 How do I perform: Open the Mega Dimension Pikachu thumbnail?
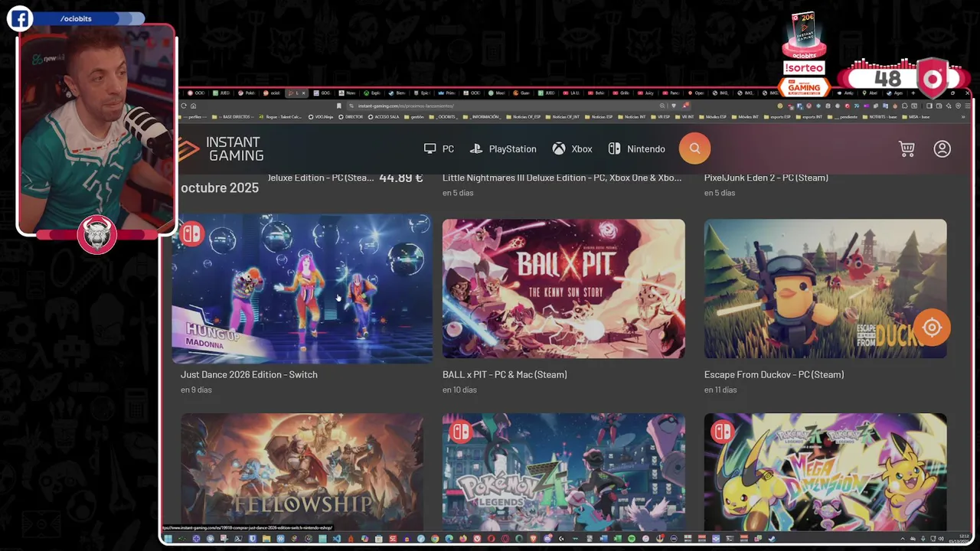(x=825, y=472)
